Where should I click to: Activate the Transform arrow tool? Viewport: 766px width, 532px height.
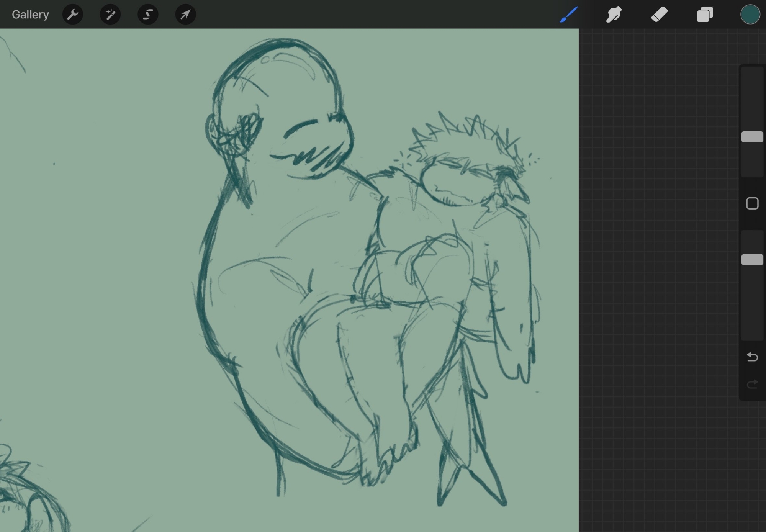pyautogui.click(x=185, y=15)
